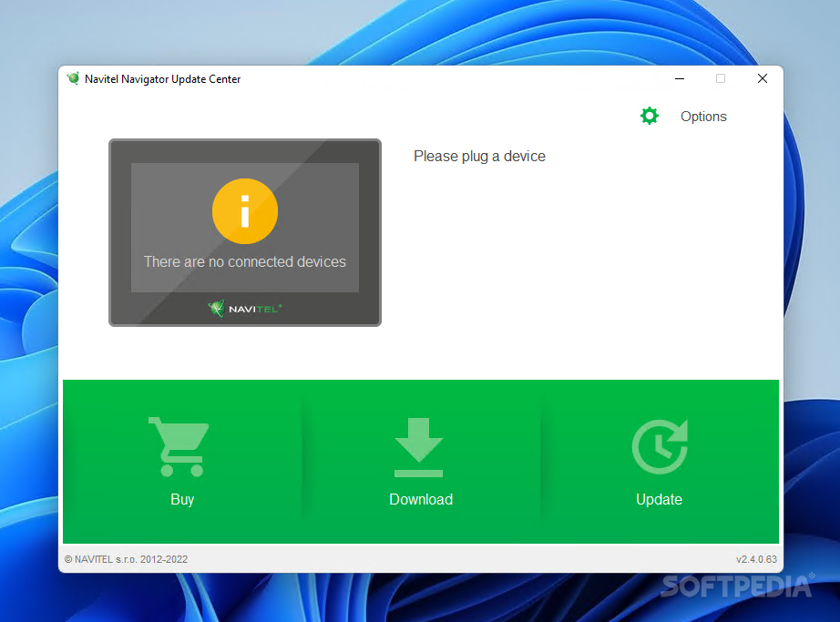Click the version number v2.4.0.63
The width and height of the screenshot is (840, 622).
coord(756,559)
